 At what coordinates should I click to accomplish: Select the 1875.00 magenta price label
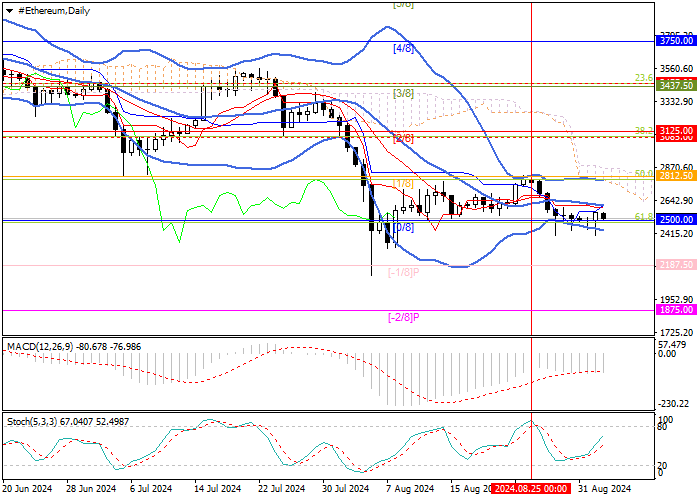[676, 310]
